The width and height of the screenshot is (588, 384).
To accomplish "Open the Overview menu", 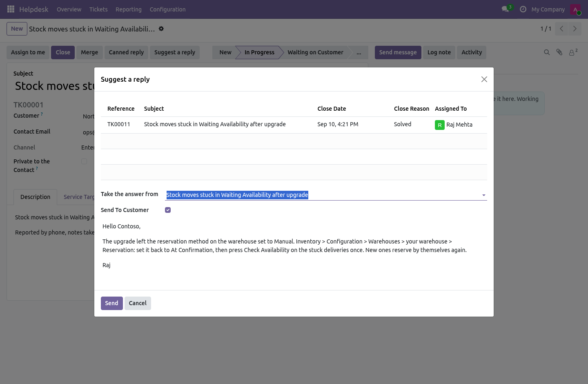I will click(x=69, y=9).
